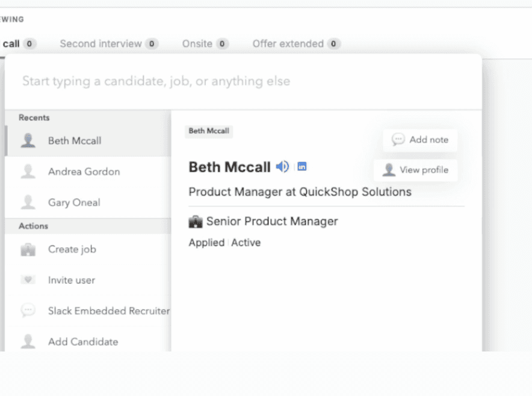Select Andrea Gordon from Recents

click(84, 172)
